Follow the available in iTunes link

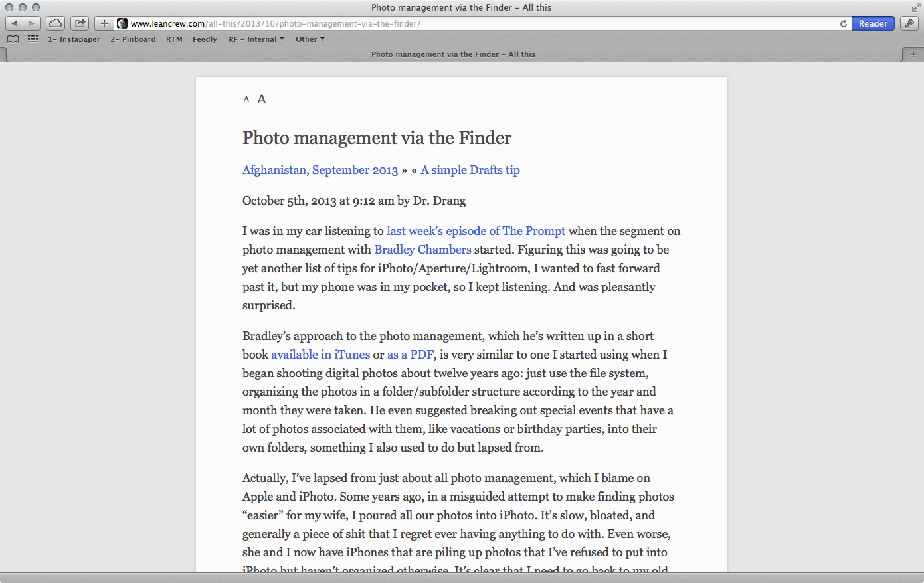coord(320,354)
